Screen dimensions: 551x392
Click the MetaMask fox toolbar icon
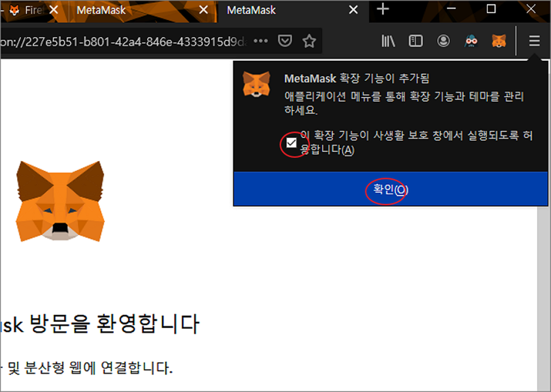pos(499,41)
